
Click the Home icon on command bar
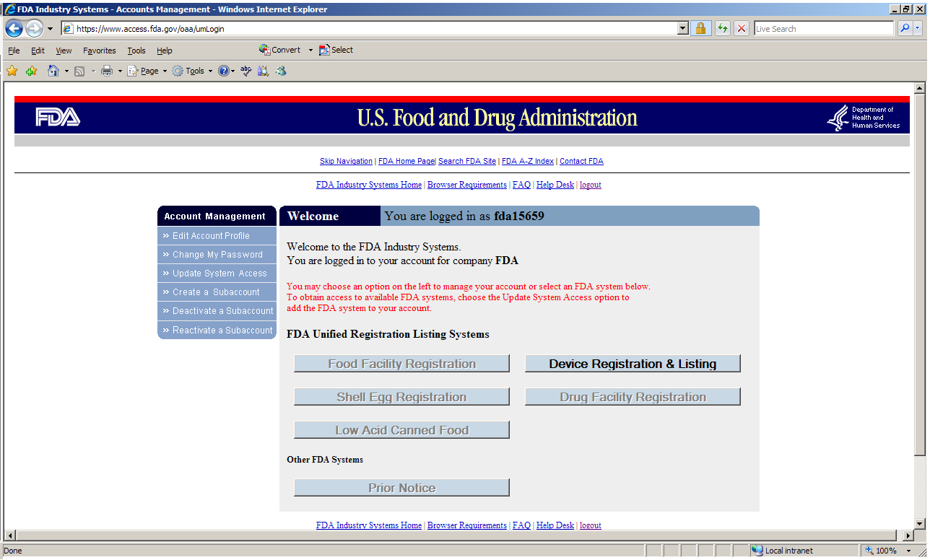pos(53,71)
